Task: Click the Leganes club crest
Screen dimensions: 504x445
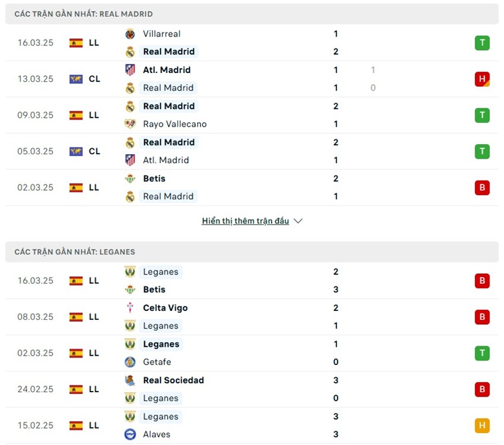Action: [x=130, y=272]
